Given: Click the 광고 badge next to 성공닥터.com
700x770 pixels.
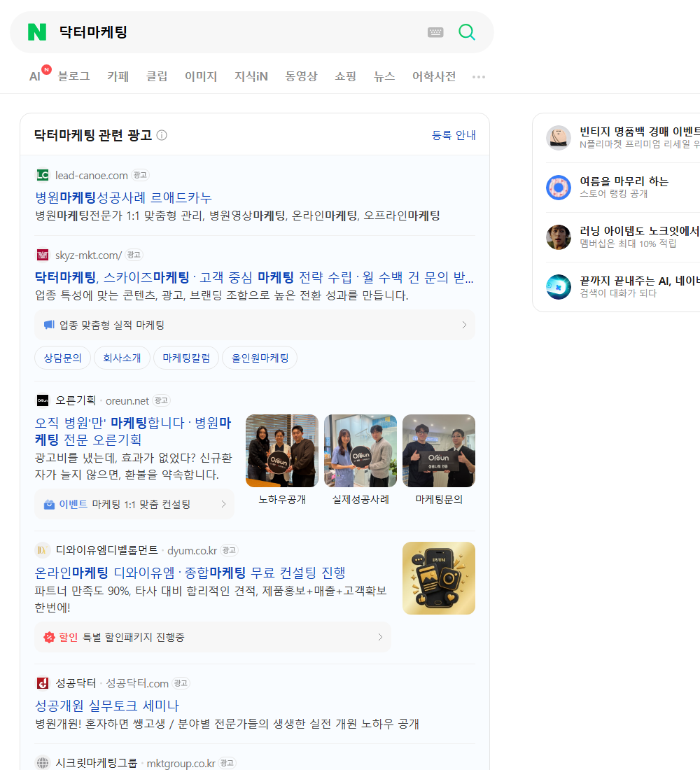Looking at the screenshot, I should click(x=181, y=683).
